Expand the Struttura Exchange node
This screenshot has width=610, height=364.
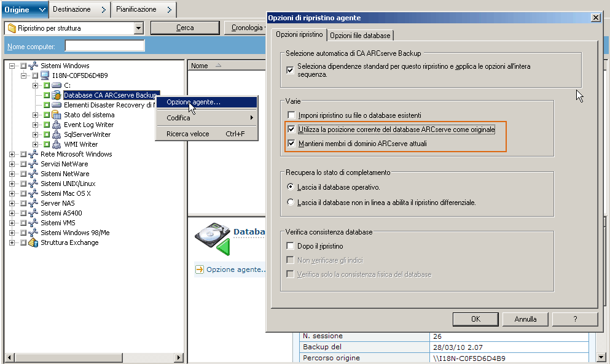click(x=12, y=242)
